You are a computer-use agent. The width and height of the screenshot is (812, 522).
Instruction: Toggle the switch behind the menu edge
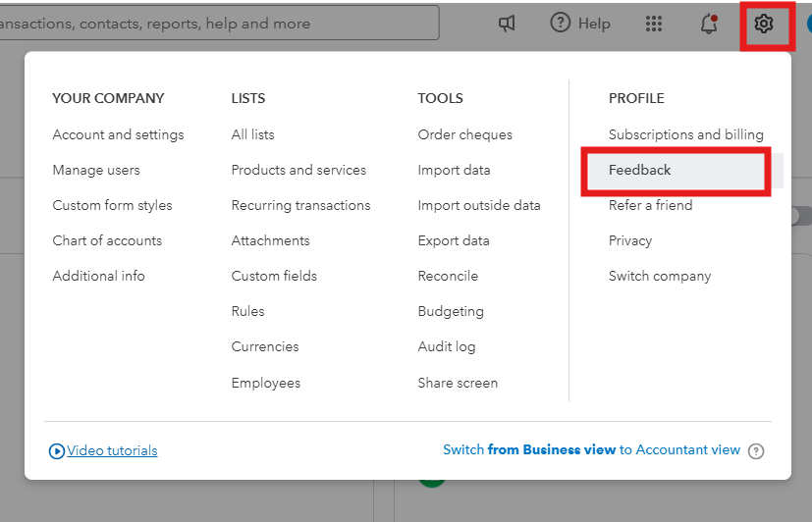pos(801,216)
